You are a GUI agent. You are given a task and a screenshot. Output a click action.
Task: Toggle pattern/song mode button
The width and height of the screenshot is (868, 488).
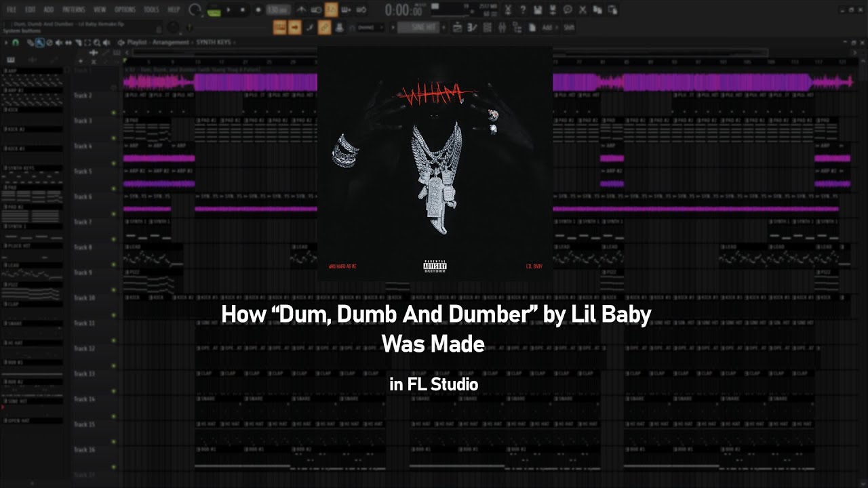pyautogui.click(x=214, y=10)
